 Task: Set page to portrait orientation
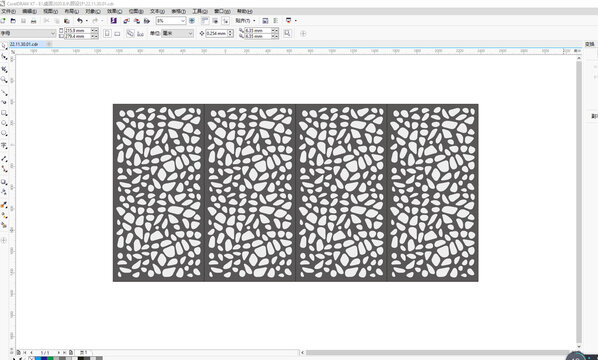coord(108,34)
